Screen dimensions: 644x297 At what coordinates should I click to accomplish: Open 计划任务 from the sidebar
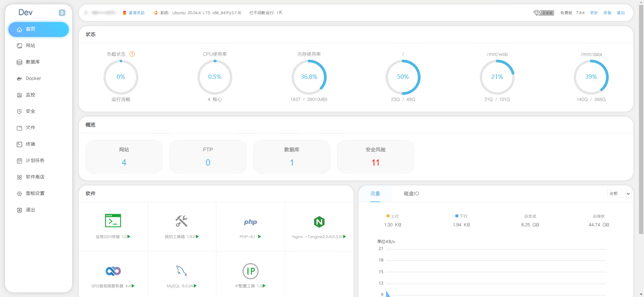[35, 161]
